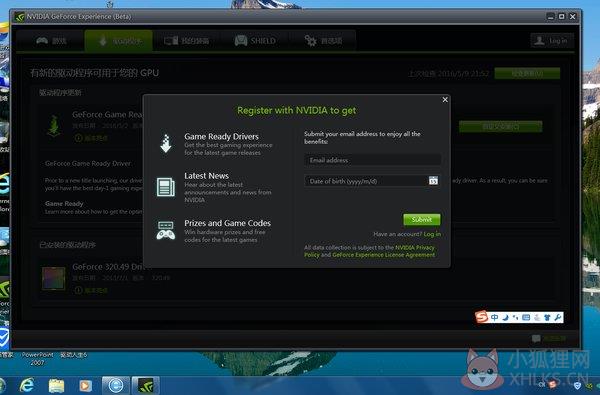The width and height of the screenshot is (600, 395).
Task: Click the Game Ready Drivers heading text
Action: [222, 136]
